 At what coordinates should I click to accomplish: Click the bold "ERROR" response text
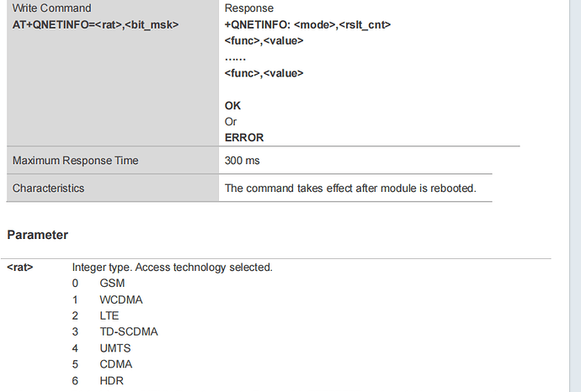[243, 137]
